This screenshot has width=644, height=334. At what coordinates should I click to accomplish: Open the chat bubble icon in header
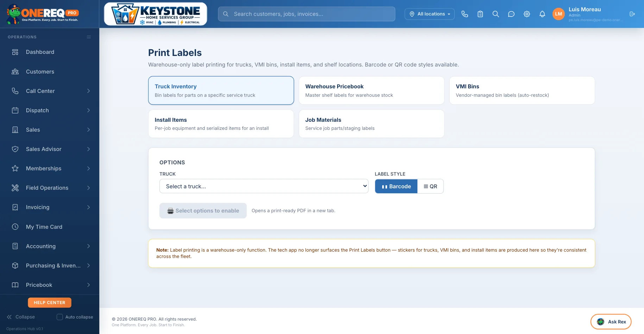tap(511, 14)
